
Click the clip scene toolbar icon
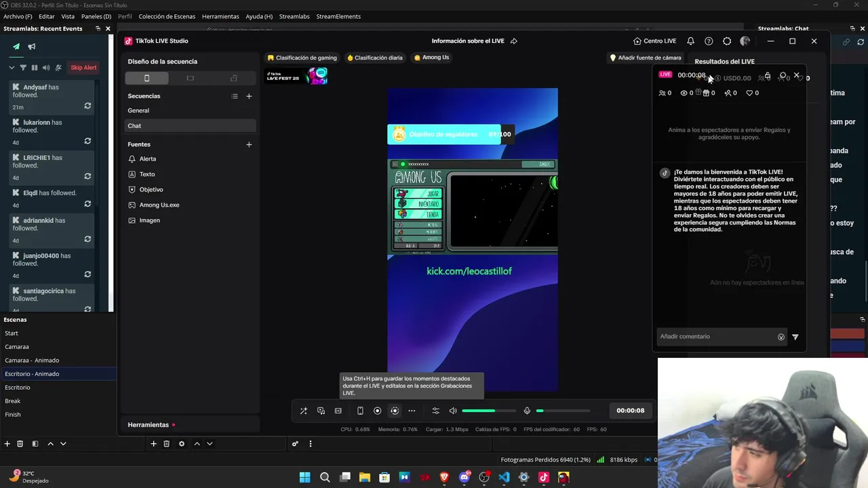coord(338,411)
